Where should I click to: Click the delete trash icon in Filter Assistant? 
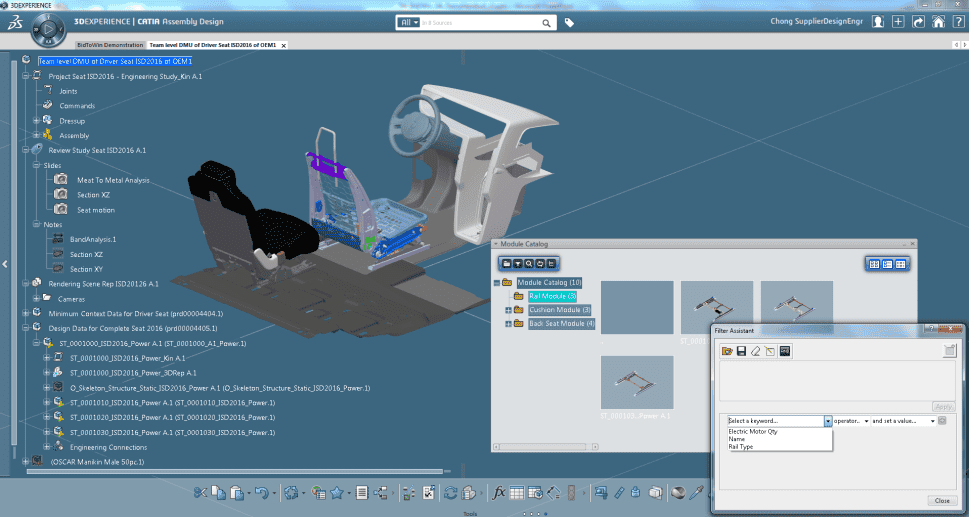click(x=950, y=351)
